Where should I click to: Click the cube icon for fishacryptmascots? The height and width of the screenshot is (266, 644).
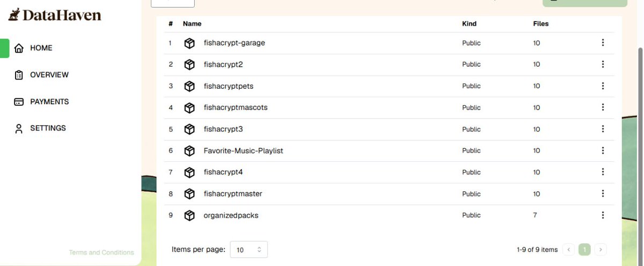(x=189, y=107)
